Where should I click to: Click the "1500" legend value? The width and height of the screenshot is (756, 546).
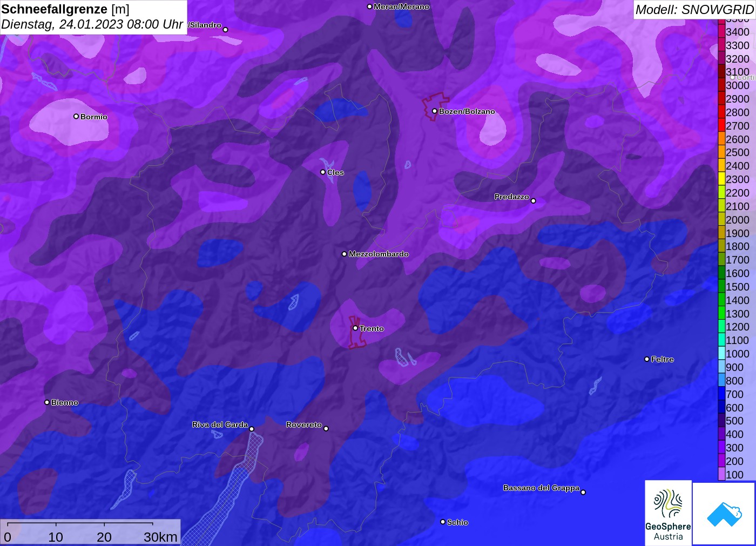[738, 287]
